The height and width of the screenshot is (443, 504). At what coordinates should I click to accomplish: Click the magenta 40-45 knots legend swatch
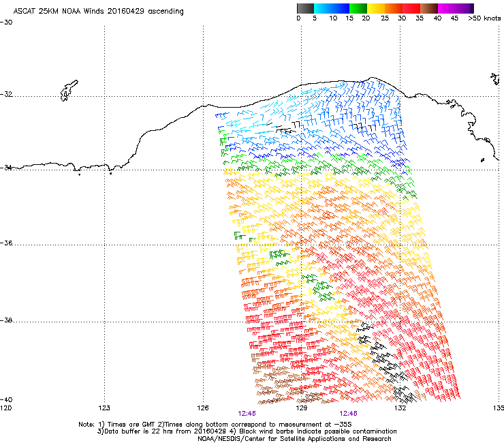pyautogui.click(x=447, y=8)
